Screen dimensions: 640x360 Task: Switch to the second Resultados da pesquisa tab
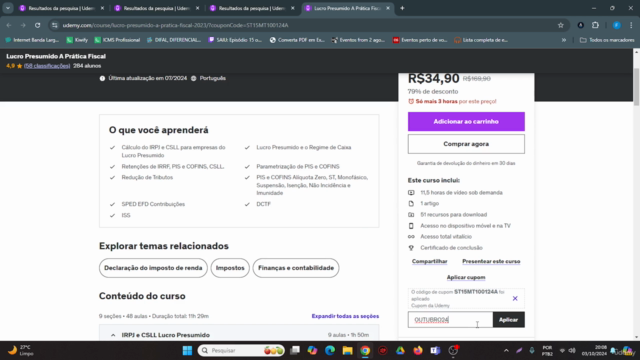pyautogui.click(x=156, y=8)
